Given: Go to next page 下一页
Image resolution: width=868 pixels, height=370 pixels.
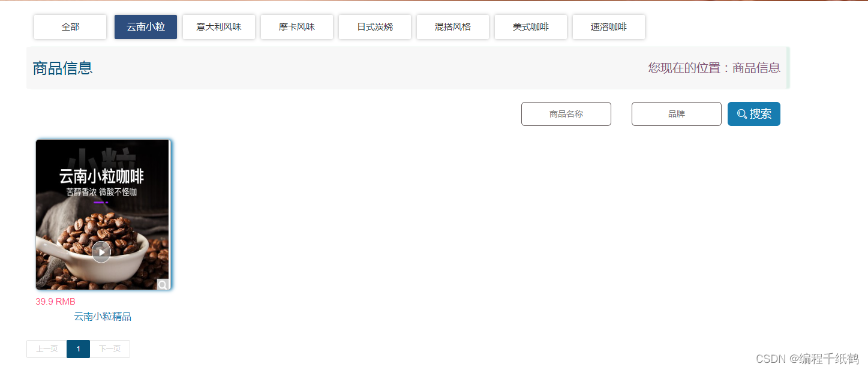Looking at the screenshot, I should [110, 349].
